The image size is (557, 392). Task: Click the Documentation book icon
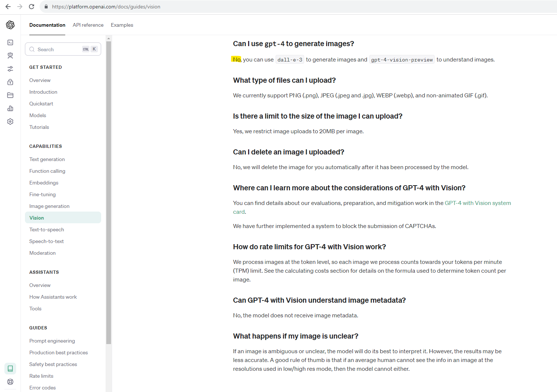(x=10, y=369)
